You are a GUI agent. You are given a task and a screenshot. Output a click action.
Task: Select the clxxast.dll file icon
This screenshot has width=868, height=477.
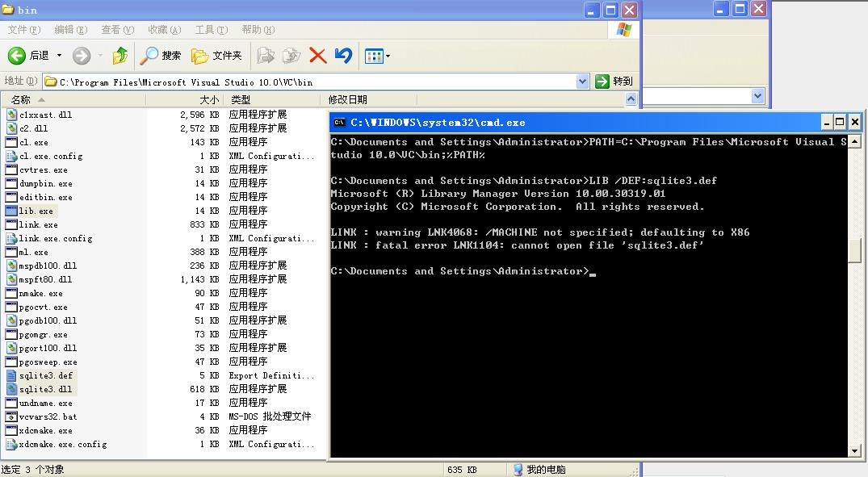(x=11, y=115)
